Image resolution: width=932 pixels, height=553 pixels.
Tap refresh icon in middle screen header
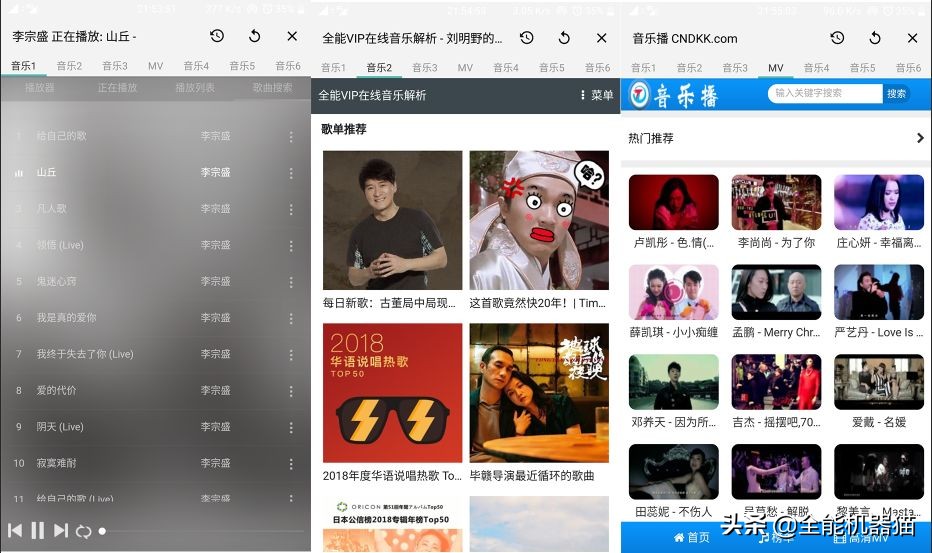click(x=564, y=38)
